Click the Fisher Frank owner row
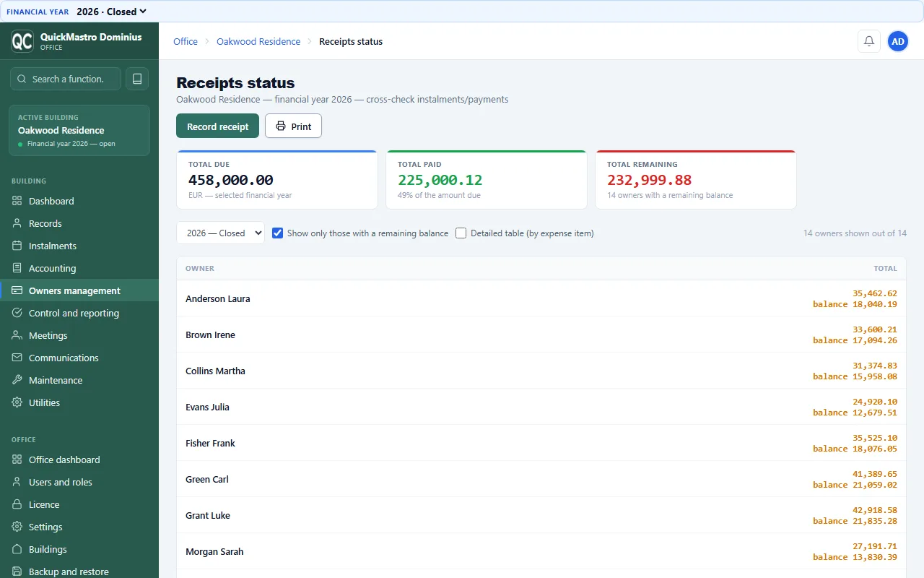This screenshot has width=924, height=578. tap(541, 443)
